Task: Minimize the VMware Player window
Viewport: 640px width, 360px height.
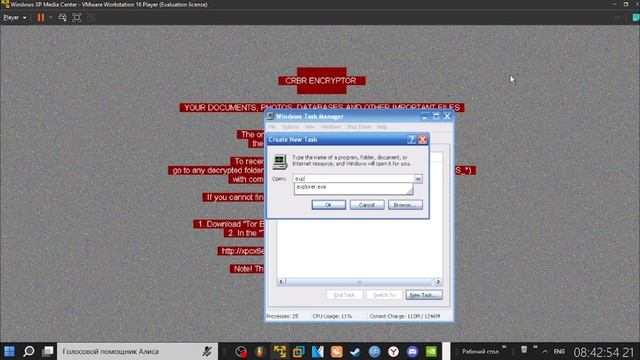Action: 614,4
